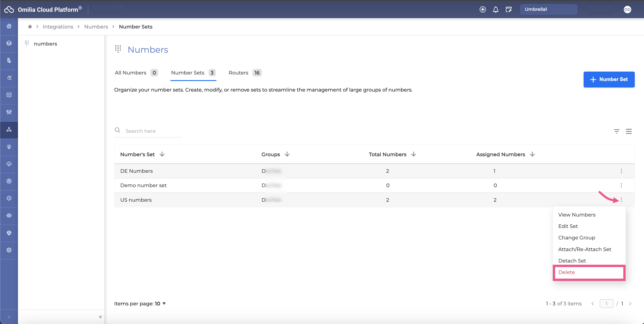The height and width of the screenshot is (324, 644).
Task: Go to Numbers breadcrumb link
Action: [96, 27]
